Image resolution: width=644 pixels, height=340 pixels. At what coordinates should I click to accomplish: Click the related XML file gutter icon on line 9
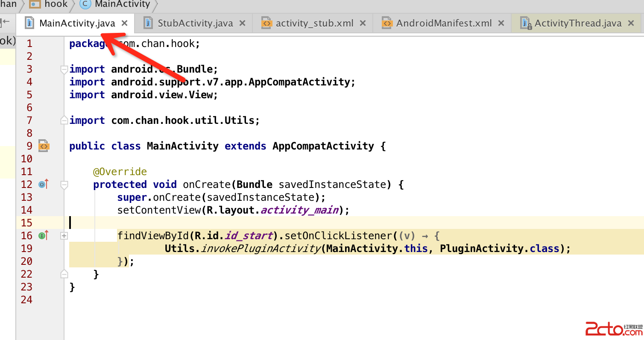(x=44, y=146)
